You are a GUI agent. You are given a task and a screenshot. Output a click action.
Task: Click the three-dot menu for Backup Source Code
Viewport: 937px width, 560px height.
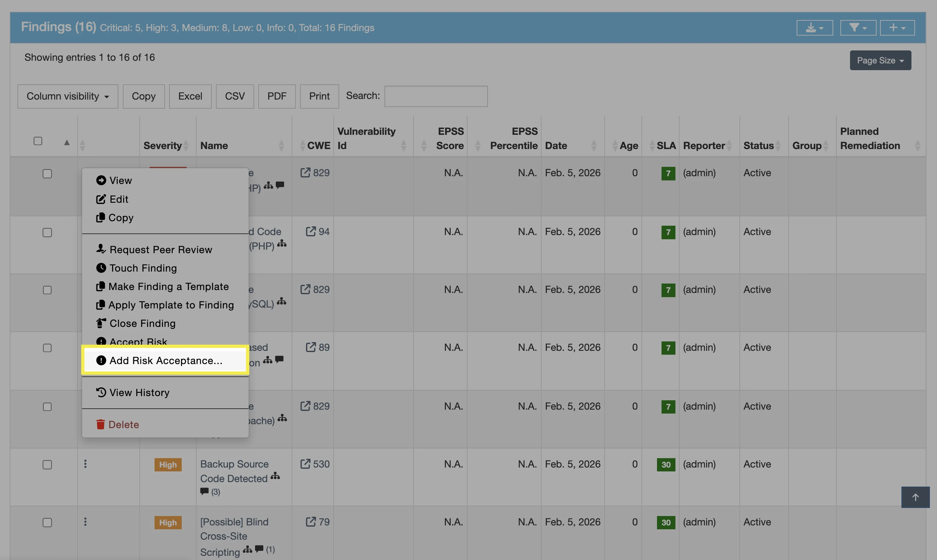point(85,464)
